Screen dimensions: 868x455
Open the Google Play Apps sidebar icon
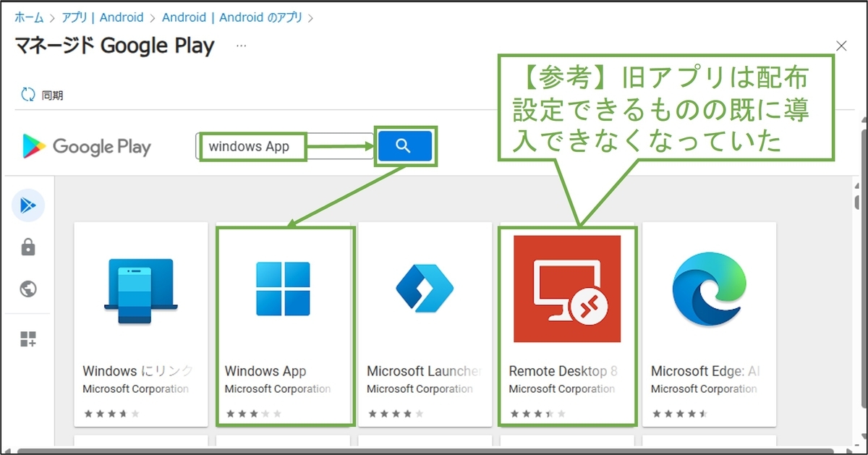click(x=28, y=206)
